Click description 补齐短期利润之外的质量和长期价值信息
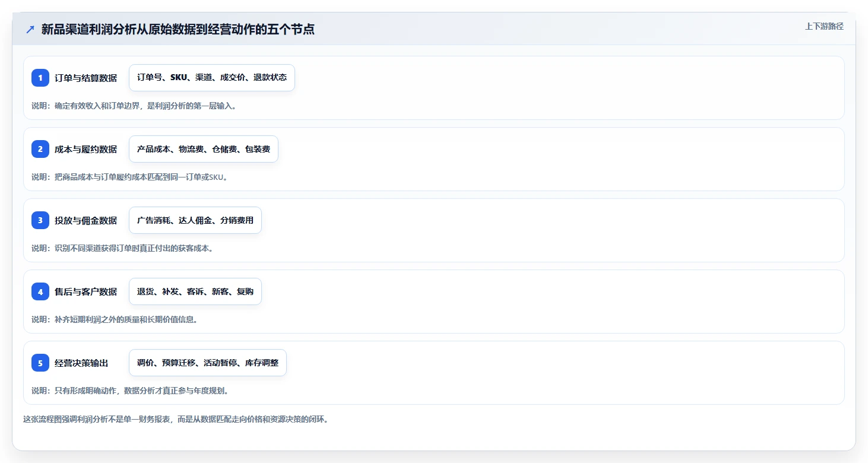The width and height of the screenshot is (868, 463). pos(115,319)
